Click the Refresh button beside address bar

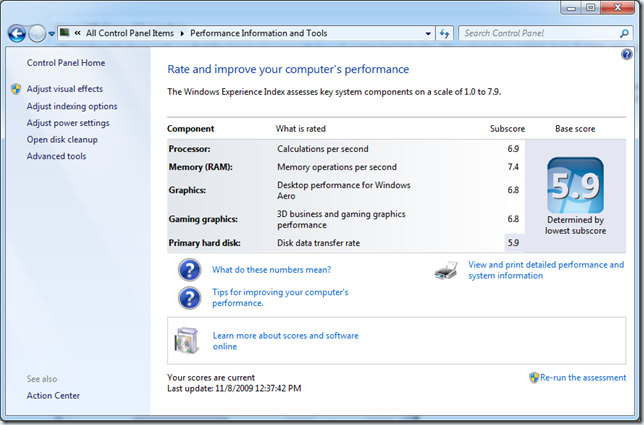point(444,34)
